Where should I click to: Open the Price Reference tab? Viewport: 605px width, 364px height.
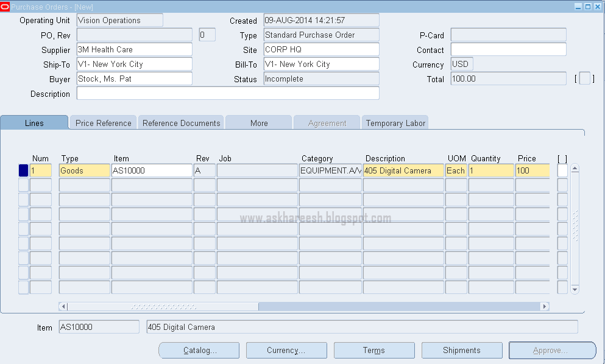coord(103,123)
